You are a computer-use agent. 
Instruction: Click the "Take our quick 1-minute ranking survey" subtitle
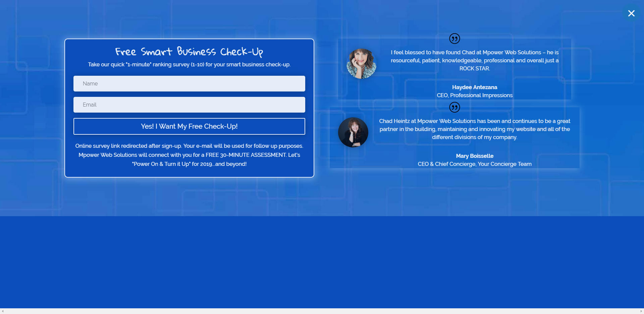coord(189,64)
